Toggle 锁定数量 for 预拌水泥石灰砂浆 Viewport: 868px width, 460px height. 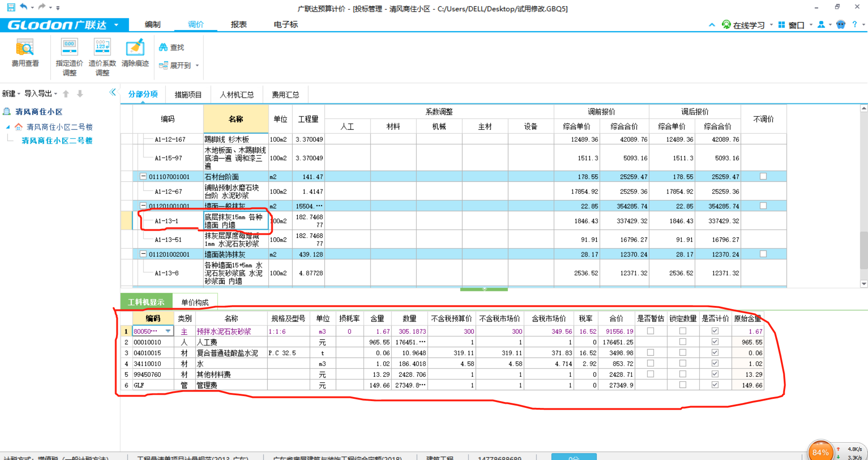click(683, 331)
